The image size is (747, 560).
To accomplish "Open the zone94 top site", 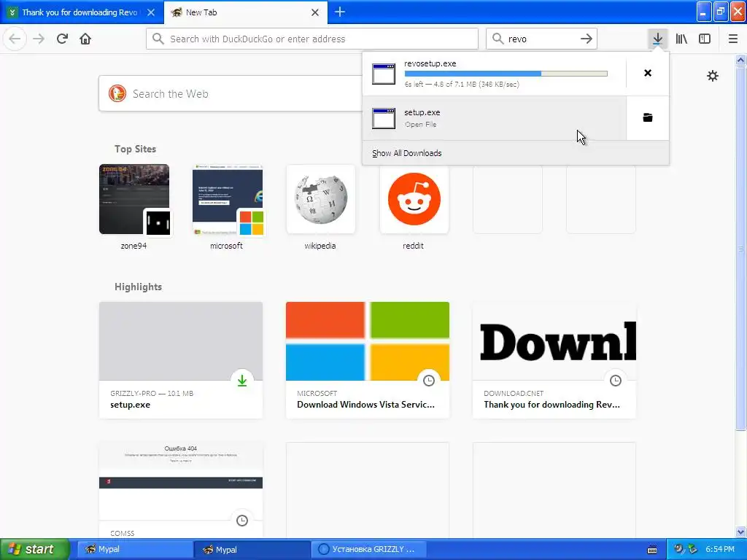I will (x=134, y=208).
